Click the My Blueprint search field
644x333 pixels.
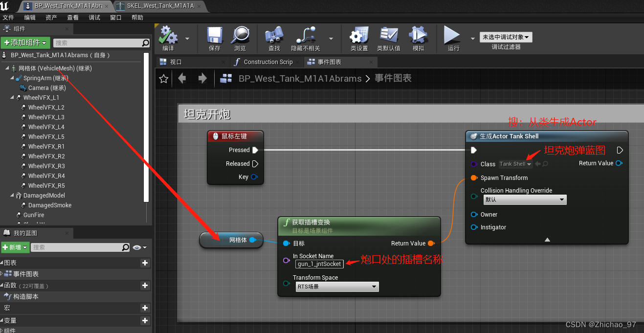click(x=81, y=247)
